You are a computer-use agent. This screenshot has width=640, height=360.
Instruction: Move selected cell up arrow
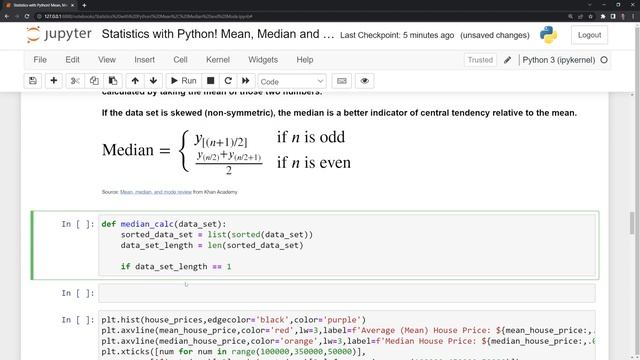[x=135, y=81]
